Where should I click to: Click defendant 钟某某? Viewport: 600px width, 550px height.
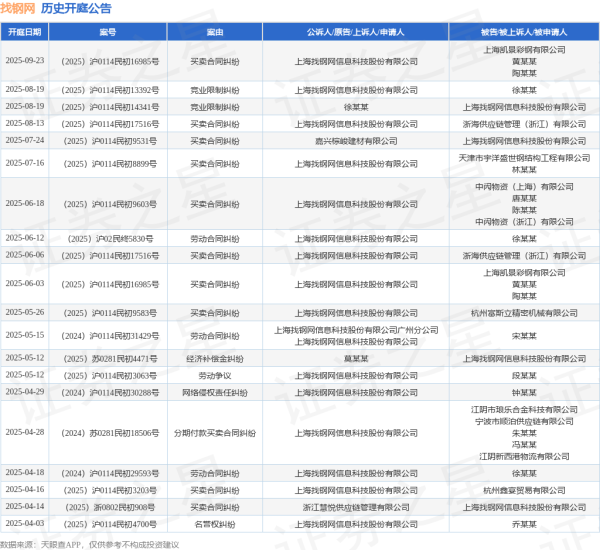point(524,393)
